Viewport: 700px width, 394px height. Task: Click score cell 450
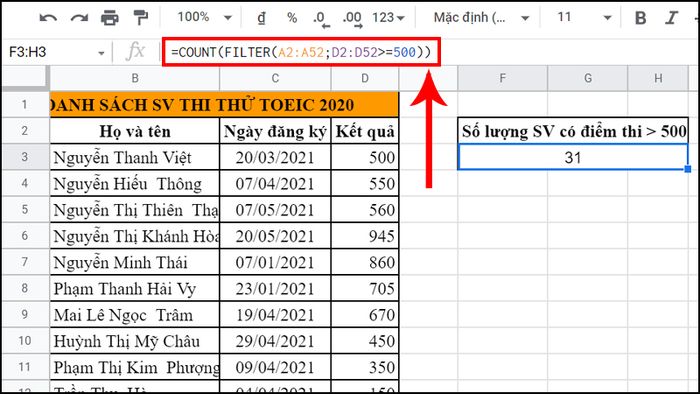tap(365, 341)
